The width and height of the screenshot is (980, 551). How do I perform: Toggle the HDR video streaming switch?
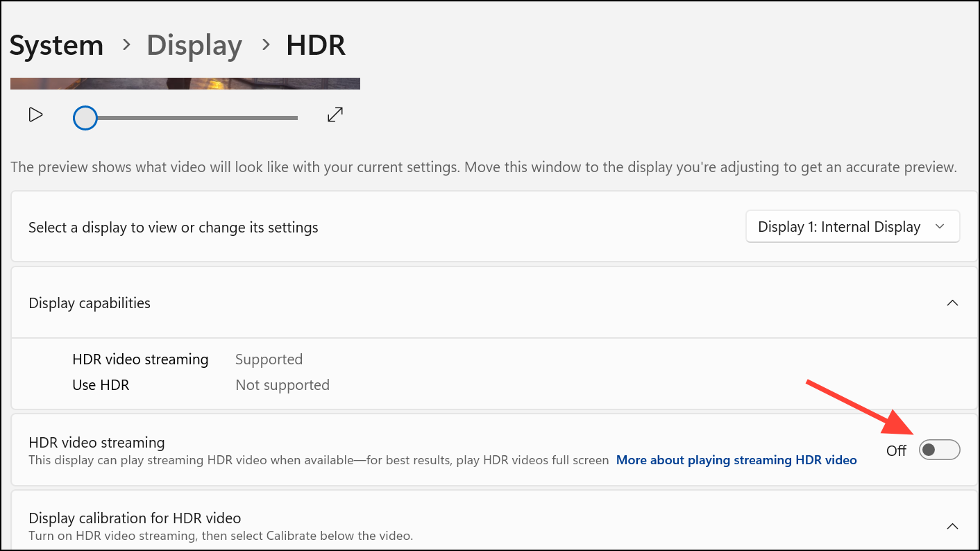pyautogui.click(x=939, y=450)
